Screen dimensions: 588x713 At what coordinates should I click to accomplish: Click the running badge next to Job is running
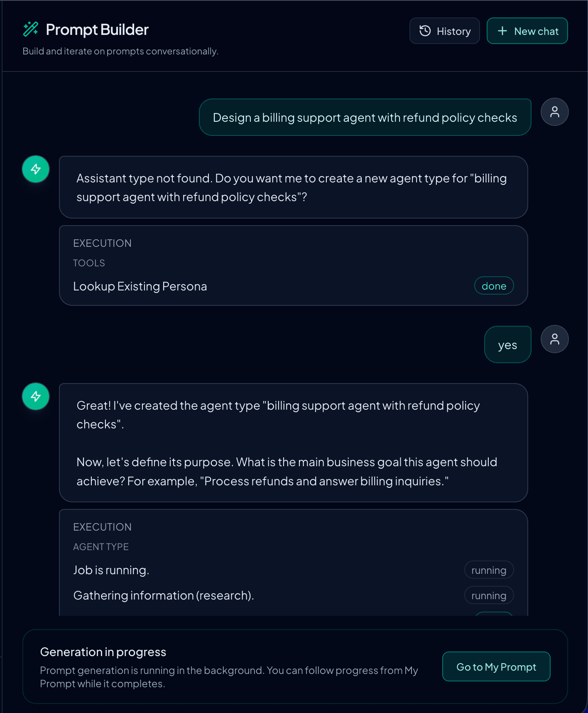click(489, 570)
